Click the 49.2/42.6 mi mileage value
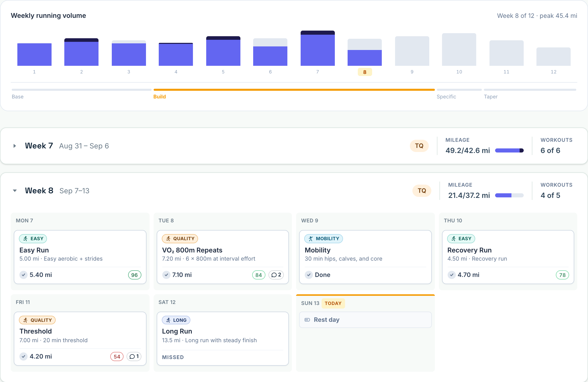Image resolution: width=588 pixels, height=382 pixels. pos(468,150)
